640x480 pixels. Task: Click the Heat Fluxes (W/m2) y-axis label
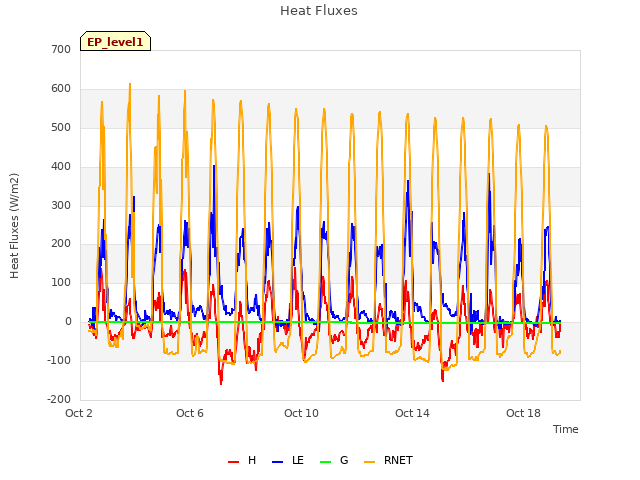(14, 226)
